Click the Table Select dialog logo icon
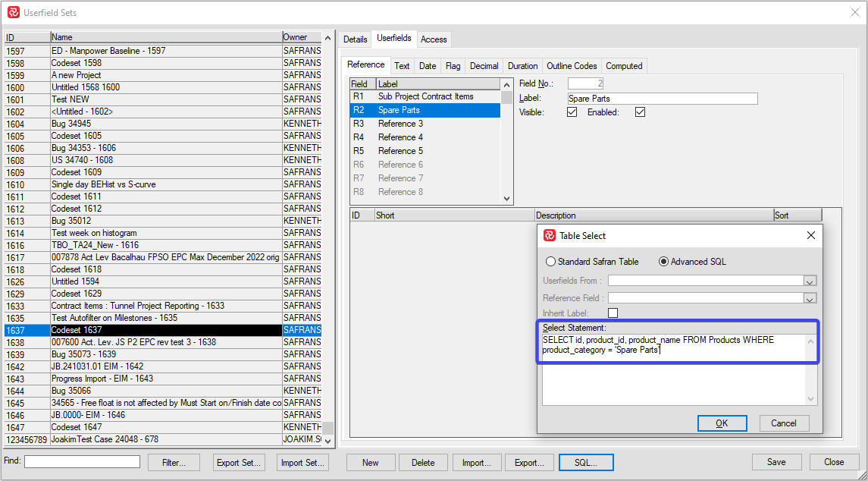 tap(549, 235)
